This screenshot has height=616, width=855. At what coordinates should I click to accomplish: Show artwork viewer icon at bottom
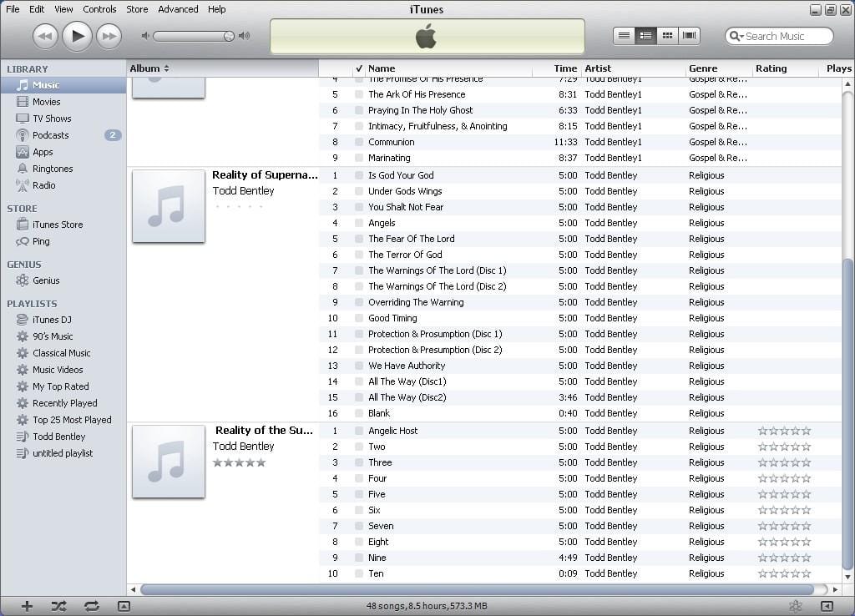(124, 606)
